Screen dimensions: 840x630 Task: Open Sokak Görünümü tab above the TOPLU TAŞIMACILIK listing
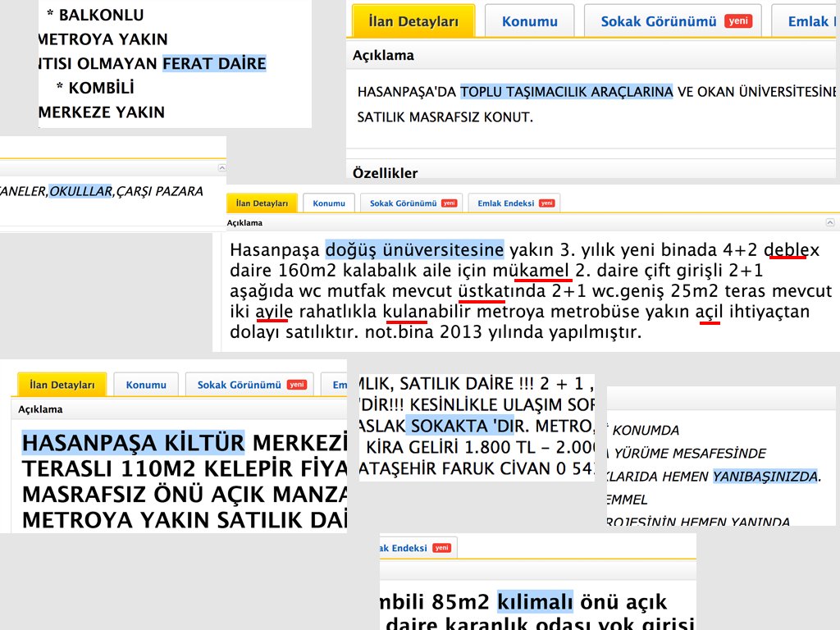(673, 21)
